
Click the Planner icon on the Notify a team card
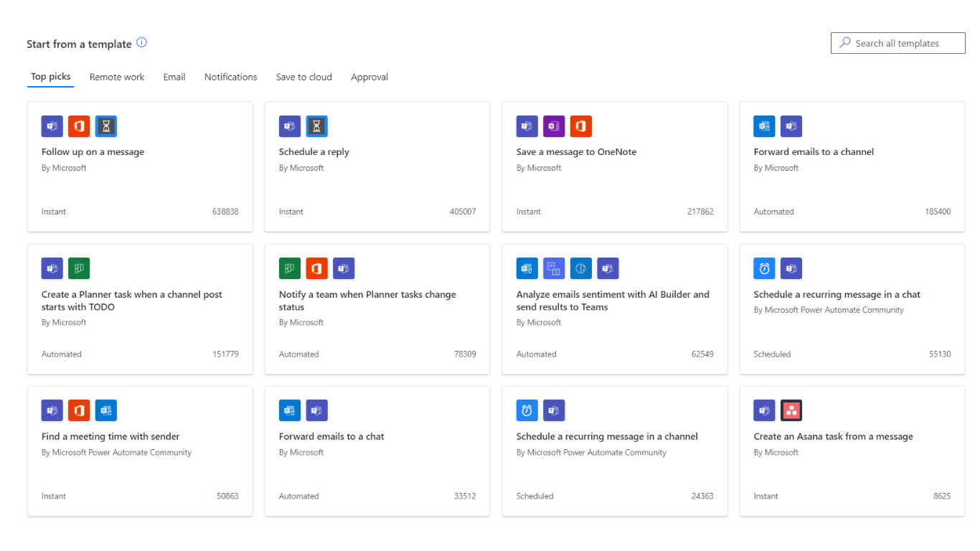point(290,268)
